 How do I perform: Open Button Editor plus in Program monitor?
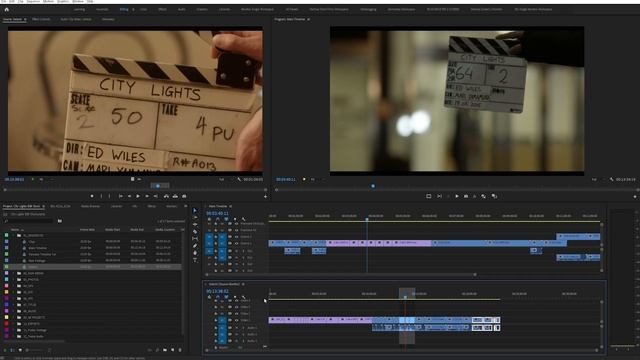click(x=635, y=196)
